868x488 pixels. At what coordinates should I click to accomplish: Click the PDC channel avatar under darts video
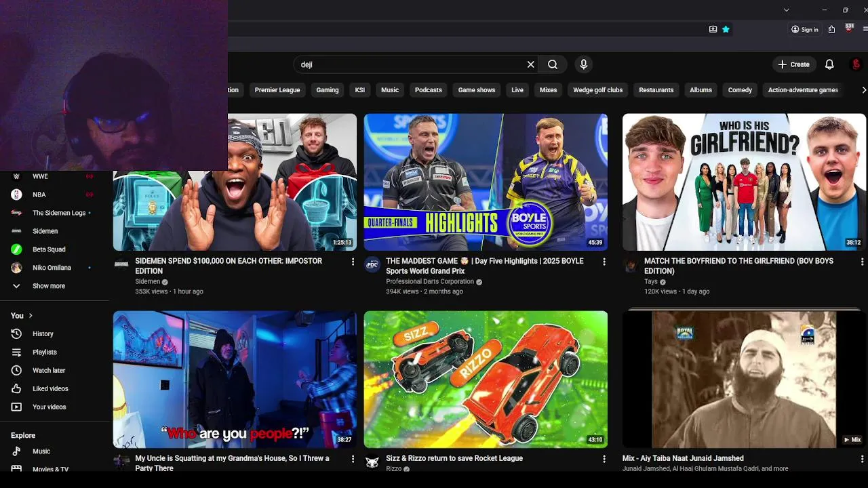point(372,264)
